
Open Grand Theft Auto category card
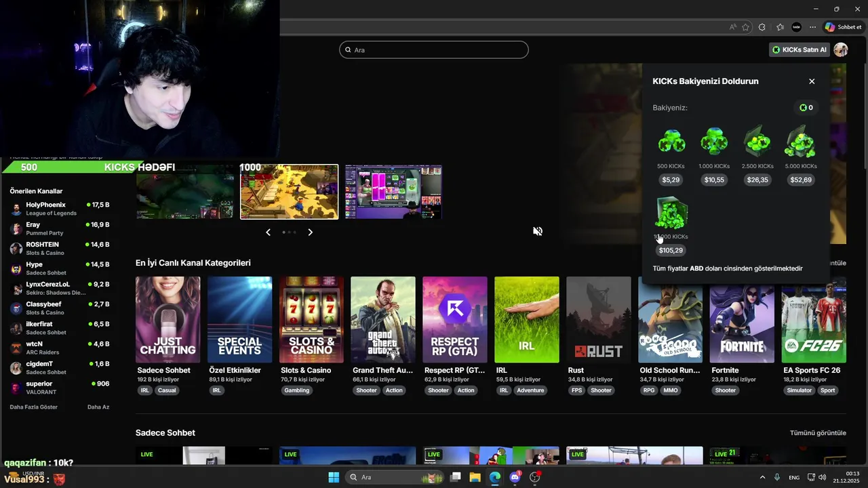pos(383,319)
